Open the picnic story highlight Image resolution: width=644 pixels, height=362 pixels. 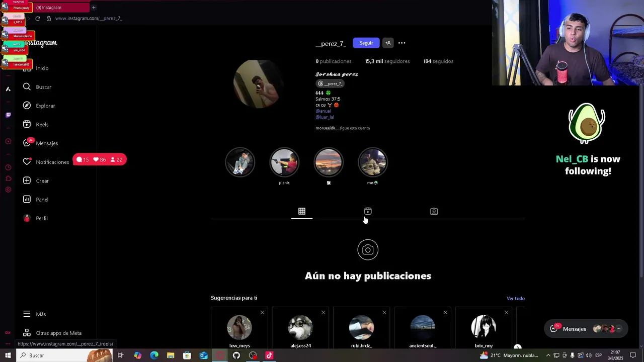tap(284, 162)
